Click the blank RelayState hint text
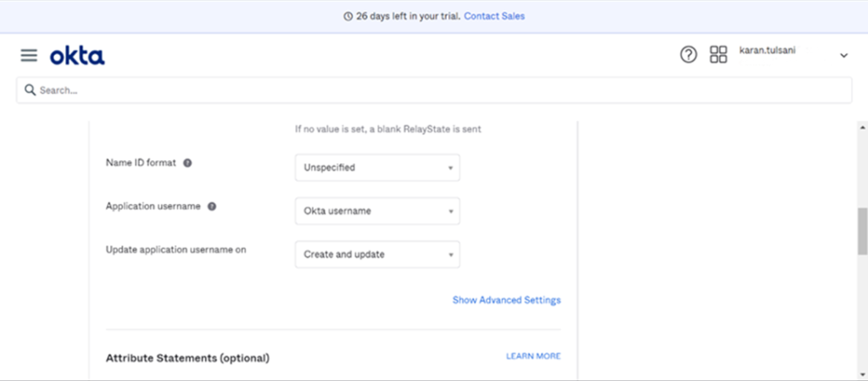This screenshot has width=868, height=381. pos(388,130)
